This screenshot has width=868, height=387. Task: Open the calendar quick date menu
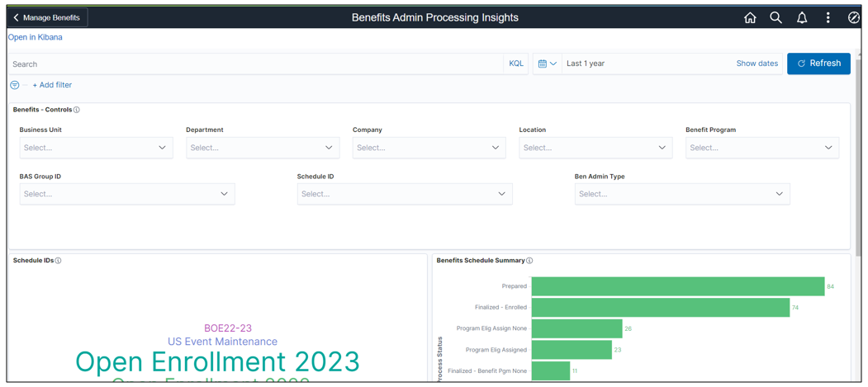click(547, 64)
